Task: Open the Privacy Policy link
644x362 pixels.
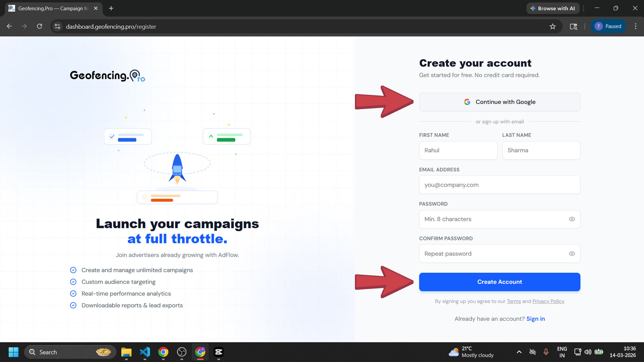Action: tap(548, 301)
